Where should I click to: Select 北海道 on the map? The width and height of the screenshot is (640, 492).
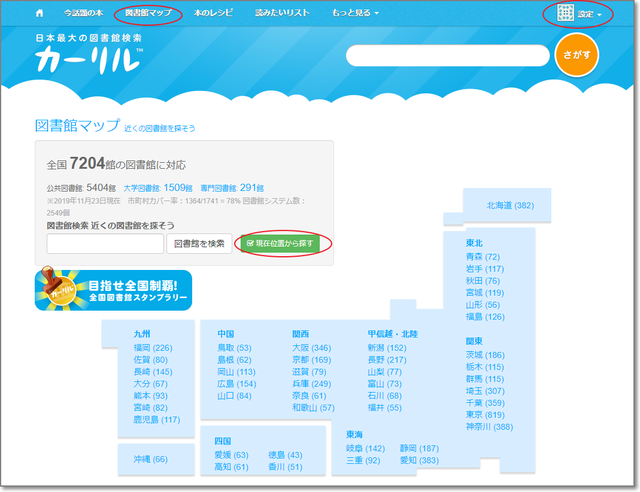click(510, 205)
